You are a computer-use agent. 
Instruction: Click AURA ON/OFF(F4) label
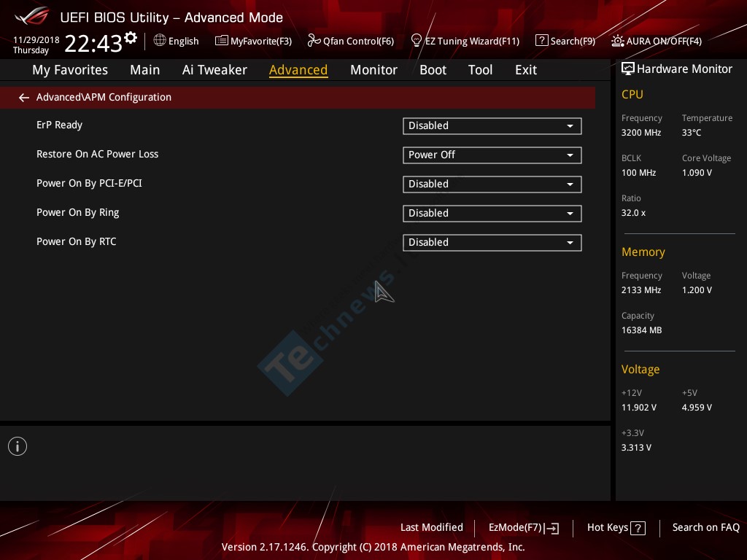click(x=664, y=42)
